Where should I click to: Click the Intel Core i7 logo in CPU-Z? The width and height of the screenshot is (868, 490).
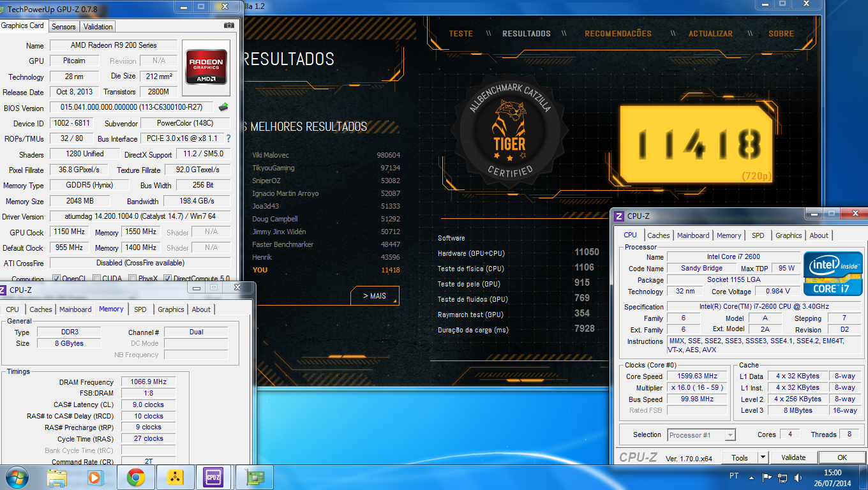tap(832, 274)
